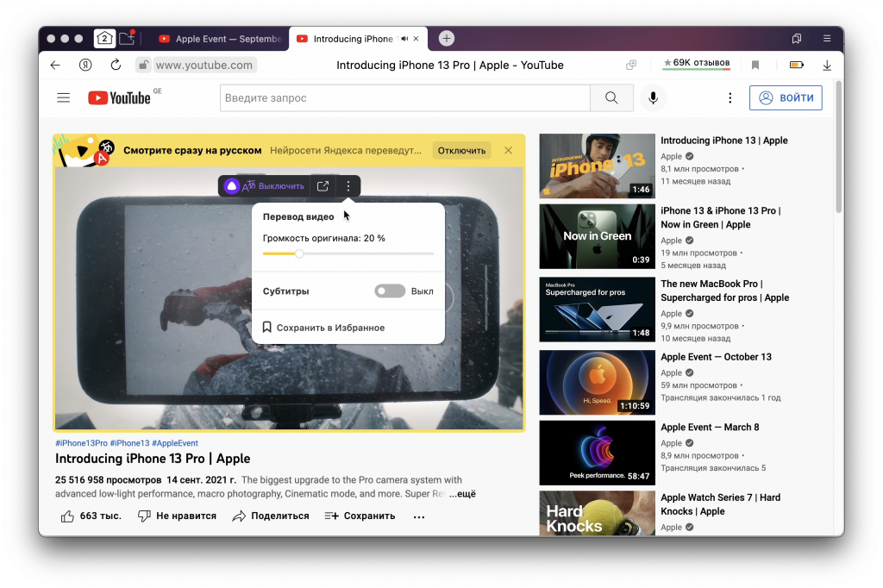Click the search magnifier button
The height and width of the screenshot is (588, 883).
(611, 98)
